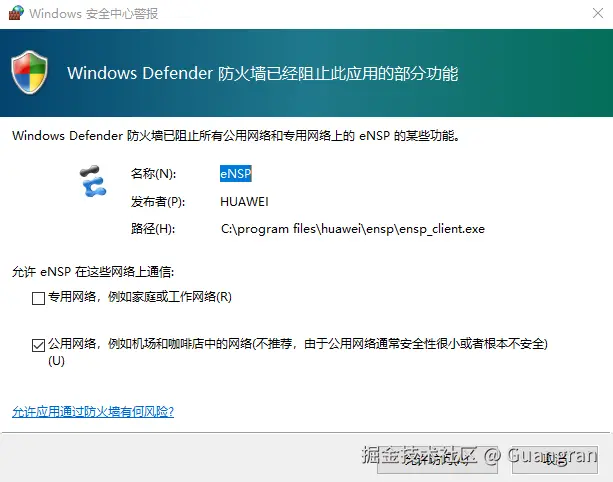Click the sentence about eNSP functions being blocked
The height and width of the screenshot is (482, 613).
point(236,136)
